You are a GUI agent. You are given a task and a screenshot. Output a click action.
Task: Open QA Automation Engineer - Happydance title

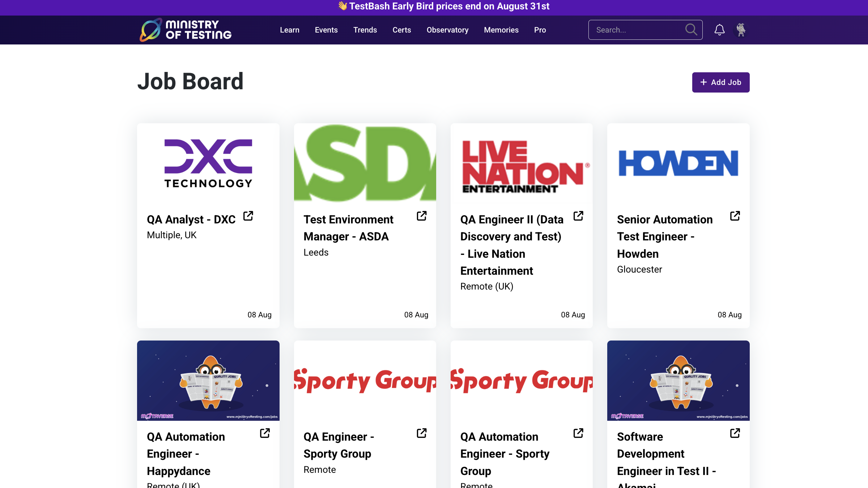pos(186,454)
